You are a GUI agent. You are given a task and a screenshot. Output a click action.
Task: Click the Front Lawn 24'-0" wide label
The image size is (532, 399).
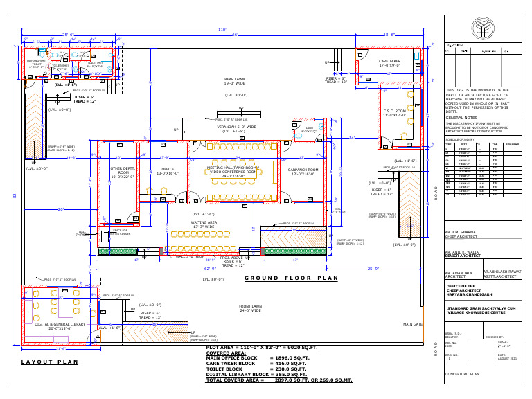pyautogui.click(x=250, y=308)
